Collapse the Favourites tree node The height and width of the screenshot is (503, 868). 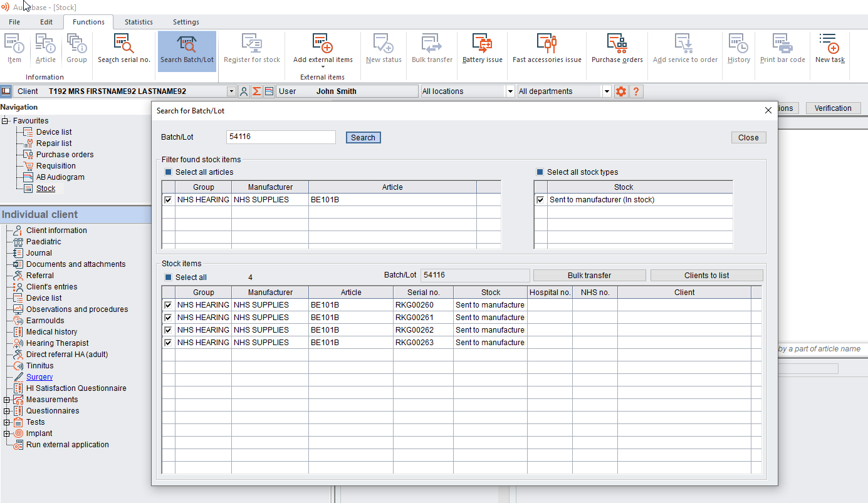pyautogui.click(x=6, y=121)
